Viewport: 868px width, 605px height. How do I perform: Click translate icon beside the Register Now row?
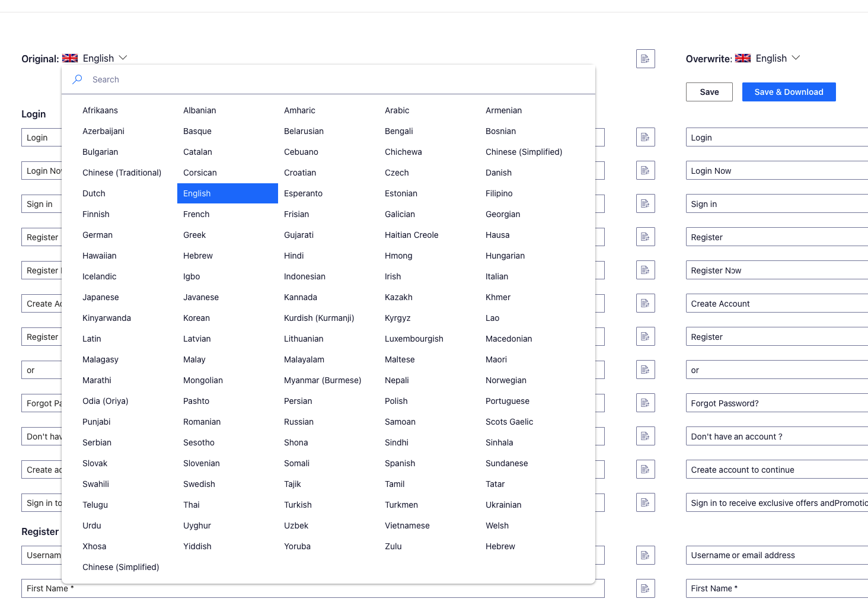pyautogui.click(x=646, y=270)
